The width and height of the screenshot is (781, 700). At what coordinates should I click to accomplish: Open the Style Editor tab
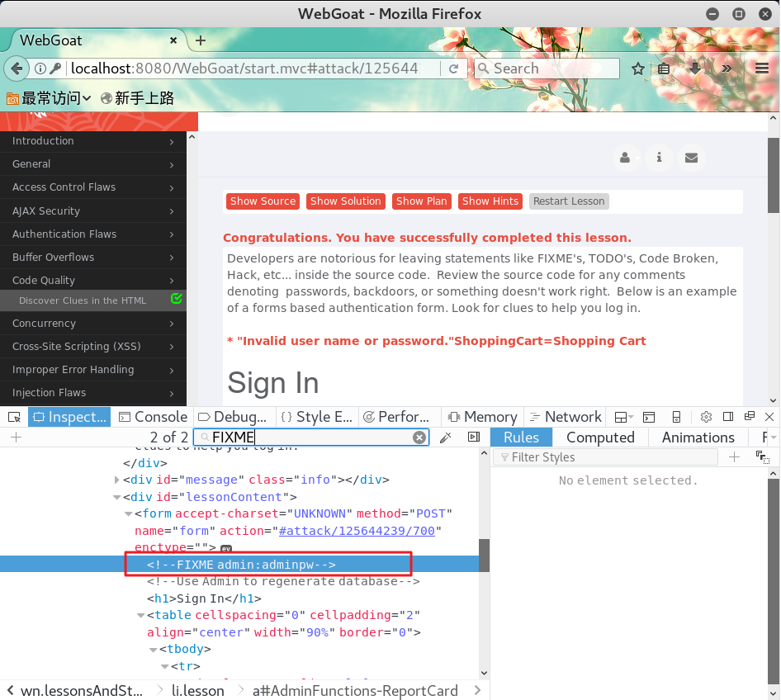(x=317, y=417)
